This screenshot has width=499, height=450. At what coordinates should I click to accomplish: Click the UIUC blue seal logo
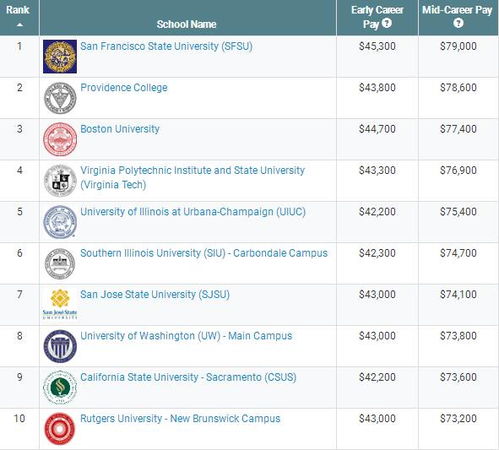click(x=60, y=222)
